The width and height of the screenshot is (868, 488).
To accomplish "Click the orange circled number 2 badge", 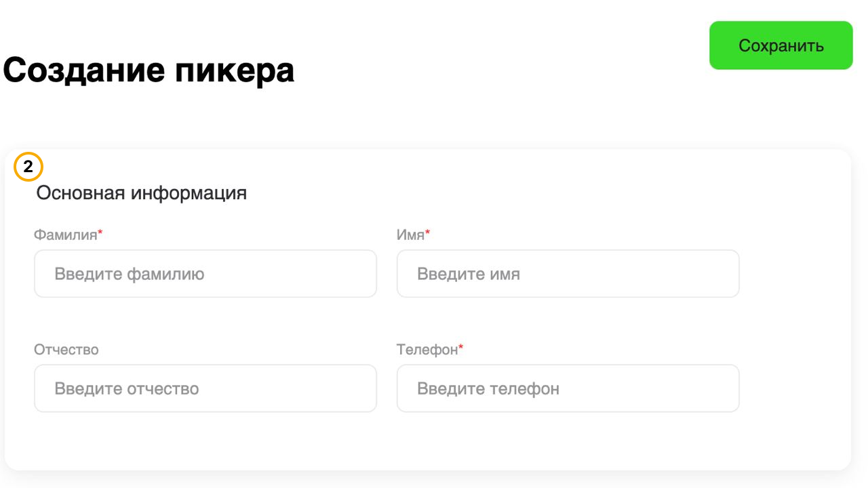I will (28, 167).
